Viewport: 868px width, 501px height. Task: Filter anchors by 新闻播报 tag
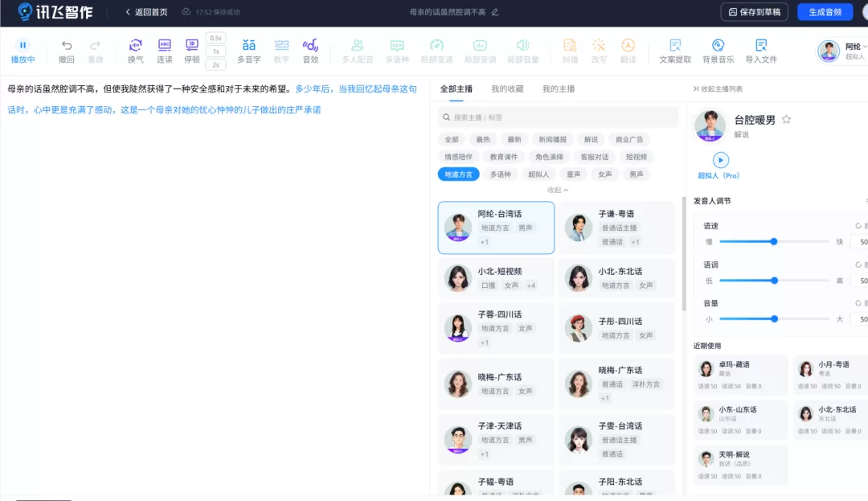click(x=552, y=139)
